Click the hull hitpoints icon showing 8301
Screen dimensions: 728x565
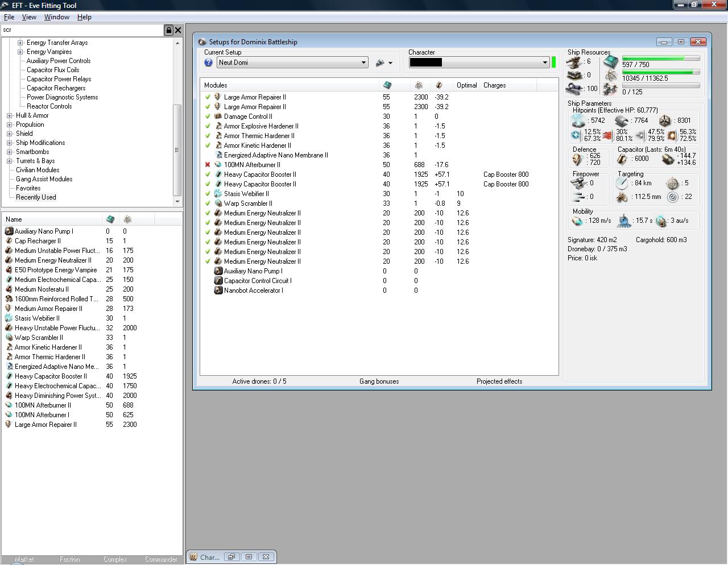pyautogui.click(x=665, y=121)
